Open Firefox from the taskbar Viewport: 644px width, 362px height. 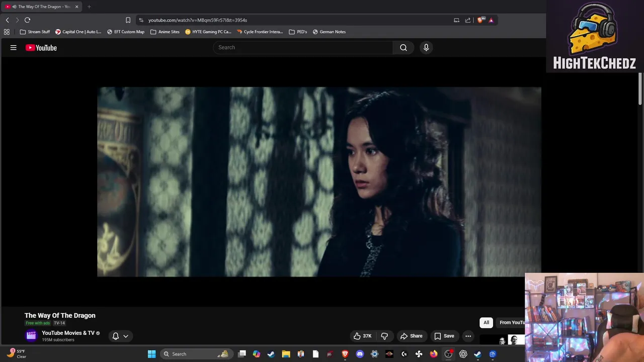point(434,354)
